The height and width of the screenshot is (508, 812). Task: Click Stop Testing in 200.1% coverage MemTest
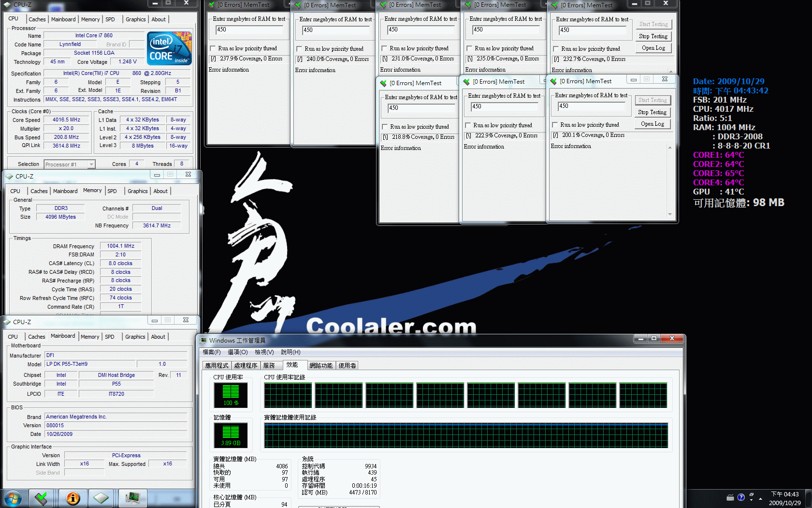652,112
